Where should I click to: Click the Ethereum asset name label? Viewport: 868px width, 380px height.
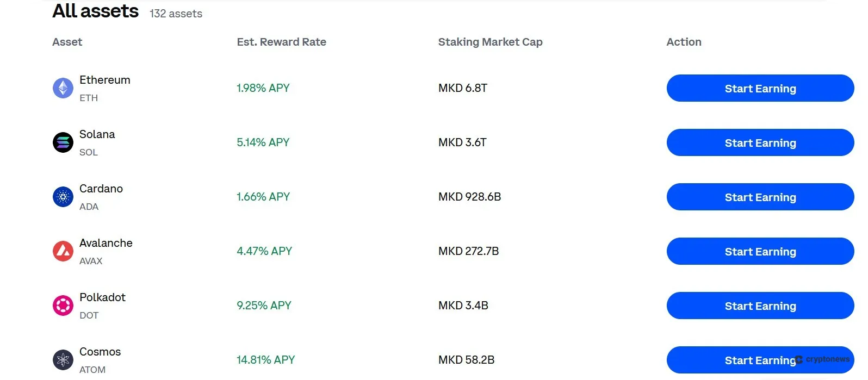pos(104,80)
